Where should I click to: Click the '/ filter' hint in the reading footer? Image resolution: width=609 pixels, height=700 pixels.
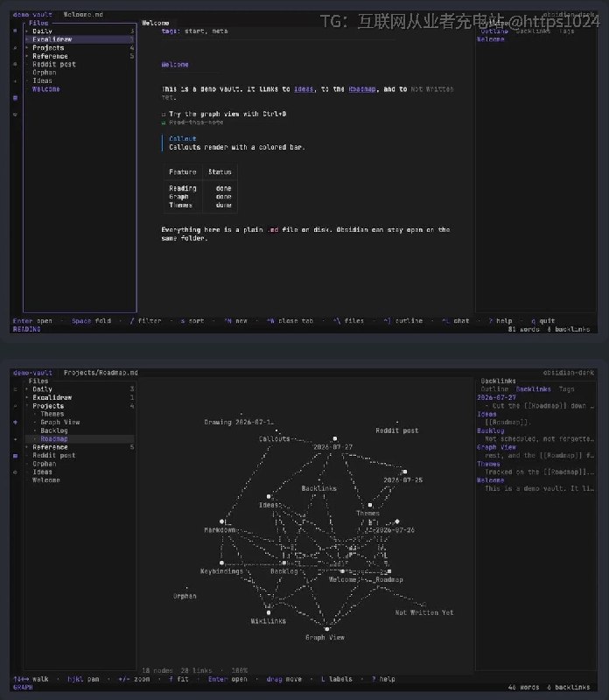click(145, 321)
